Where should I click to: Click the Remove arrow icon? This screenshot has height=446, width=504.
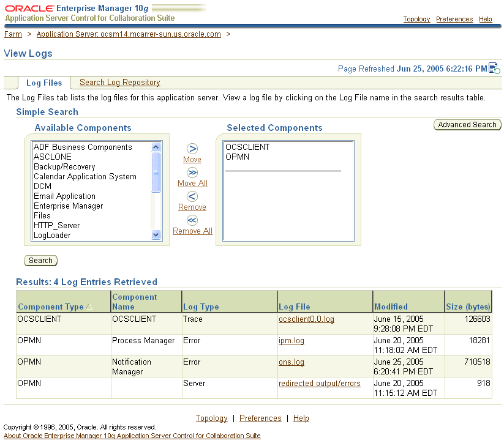[x=192, y=196]
